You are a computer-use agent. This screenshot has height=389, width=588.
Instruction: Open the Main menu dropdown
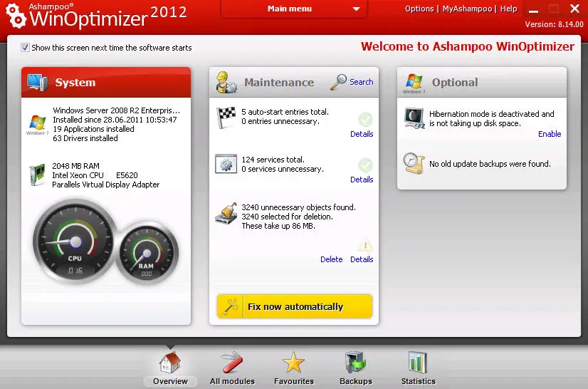(x=294, y=9)
